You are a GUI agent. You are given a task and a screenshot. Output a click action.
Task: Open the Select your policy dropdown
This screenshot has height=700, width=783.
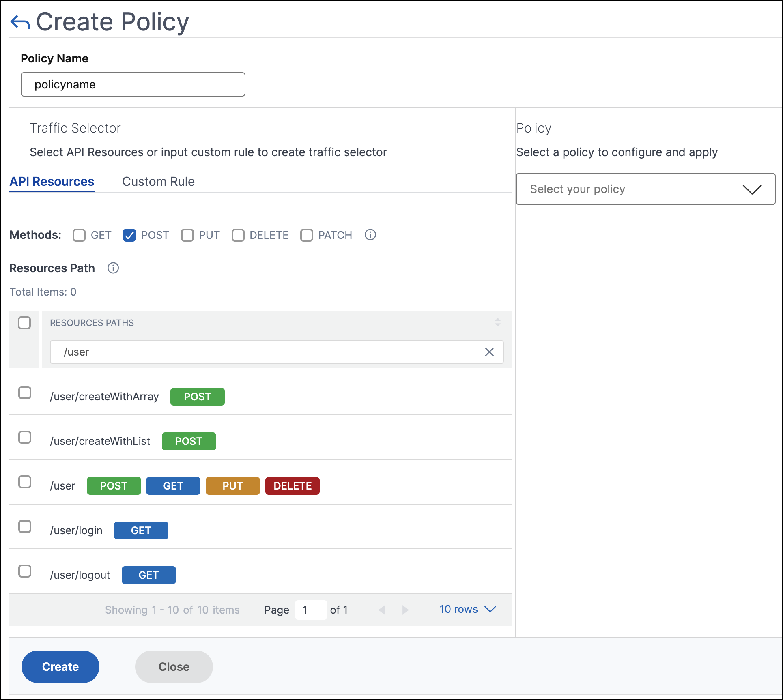coord(645,189)
